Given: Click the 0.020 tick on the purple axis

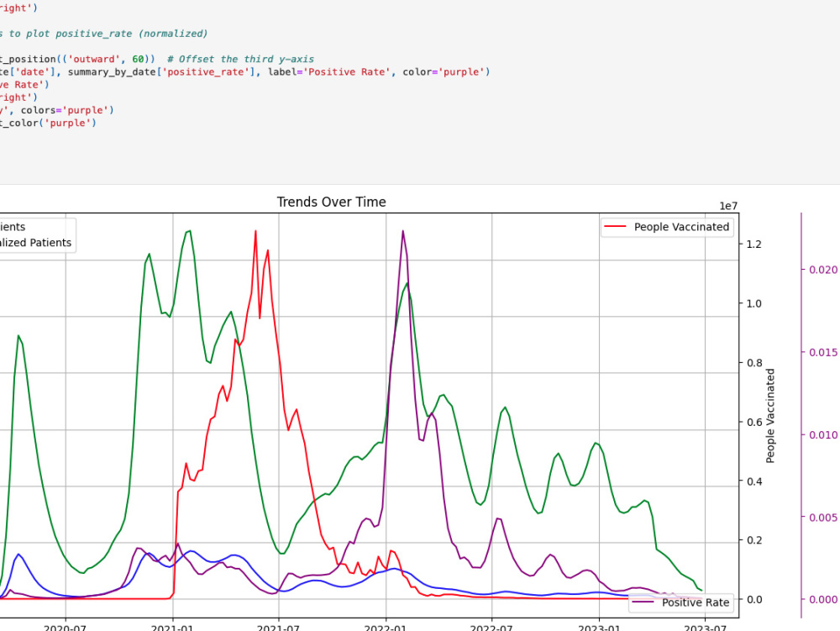Looking at the screenshot, I should 823,270.
